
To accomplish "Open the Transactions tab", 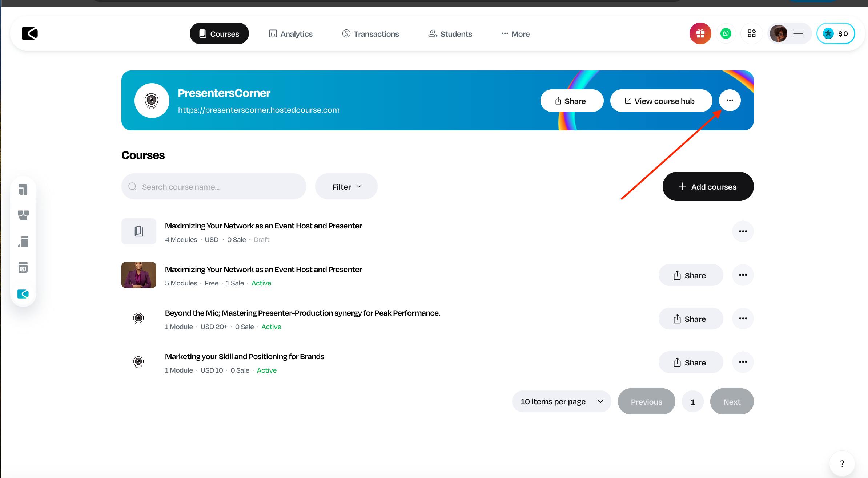I will click(370, 34).
